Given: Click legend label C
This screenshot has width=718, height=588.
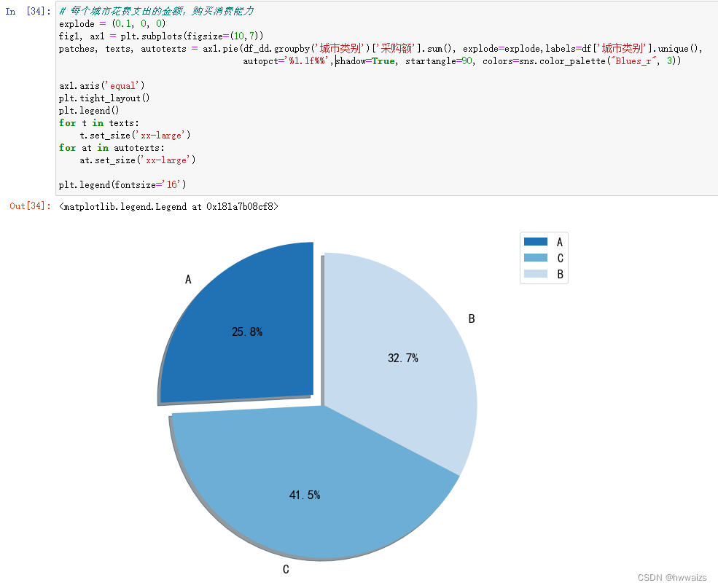Looking at the screenshot, I should coord(560,258).
